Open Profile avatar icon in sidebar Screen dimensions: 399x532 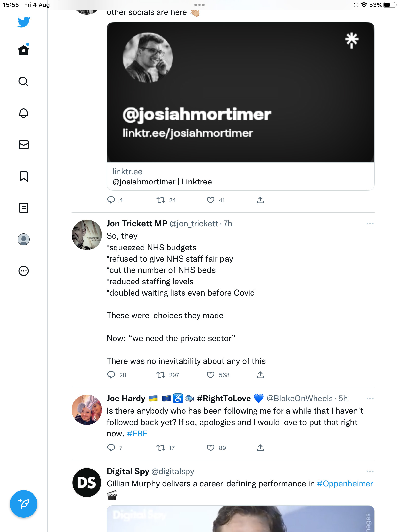(24, 239)
